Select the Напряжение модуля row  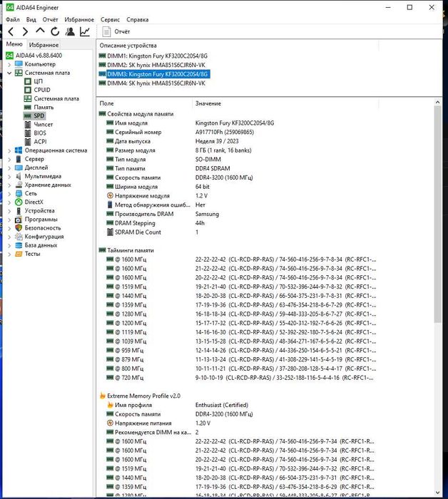[238, 196]
